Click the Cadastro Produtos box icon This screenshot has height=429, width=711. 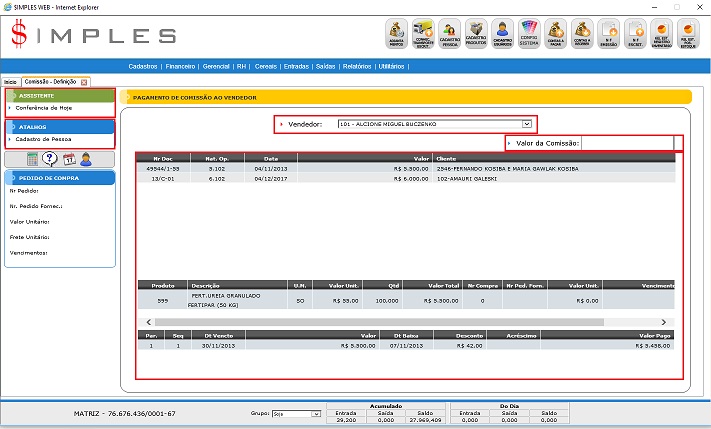pyautogui.click(x=476, y=34)
